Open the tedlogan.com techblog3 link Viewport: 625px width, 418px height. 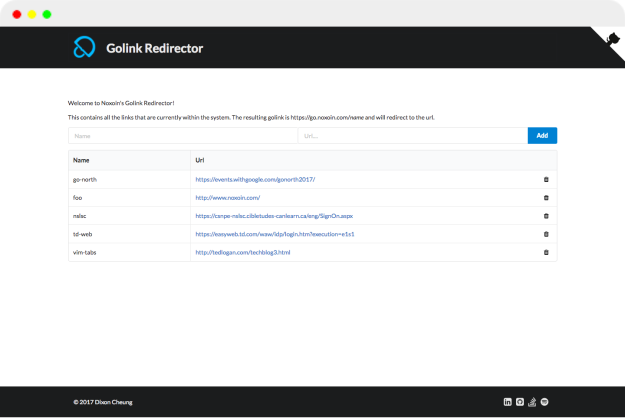(x=242, y=252)
